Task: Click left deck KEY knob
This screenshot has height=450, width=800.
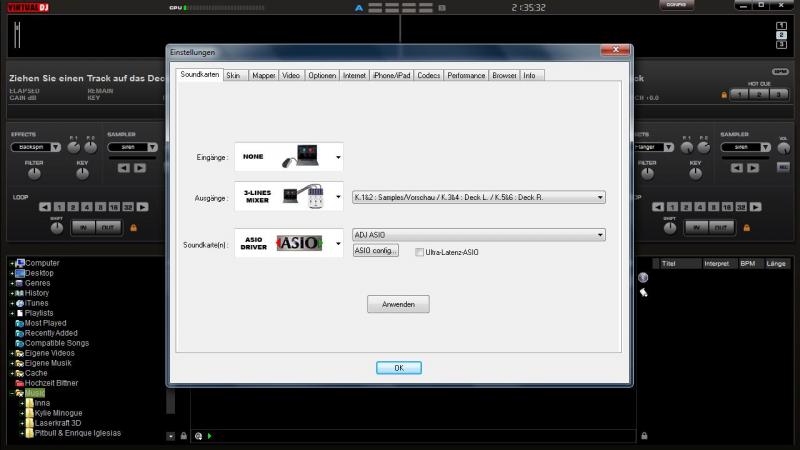Action: coord(82,173)
